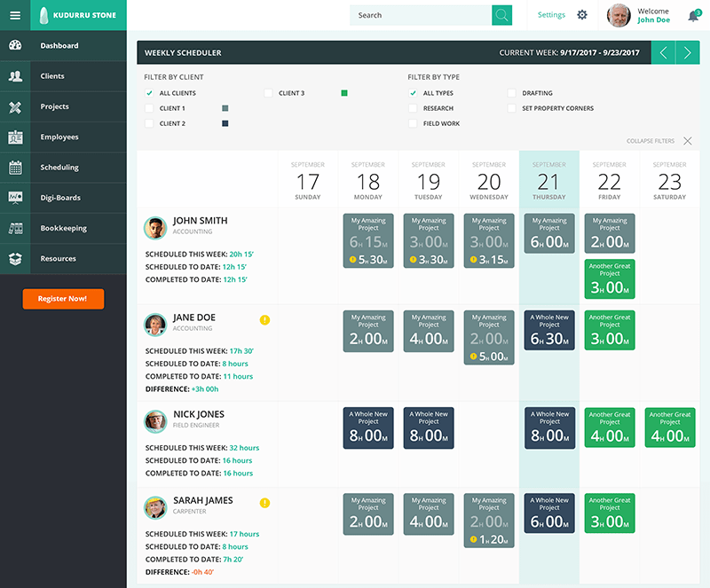Image resolution: width=710 pixels, height=588 pixels.
Task: Click the Digi-Boards presentation icon
Action: (x=15, y=198)
